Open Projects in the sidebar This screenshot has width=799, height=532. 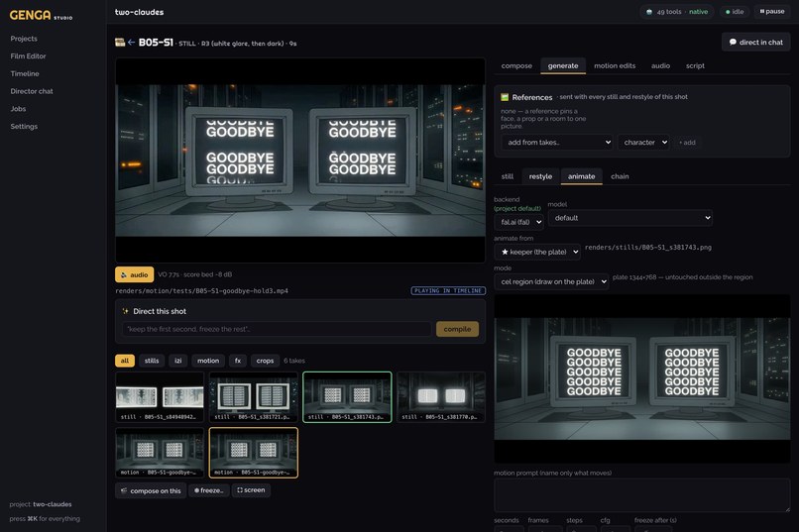(24, 39)
